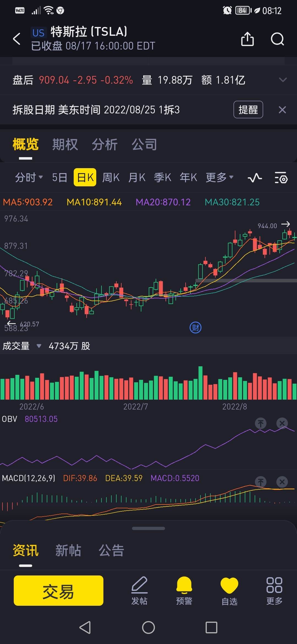Select the 季K chart period

pos(163,178)
